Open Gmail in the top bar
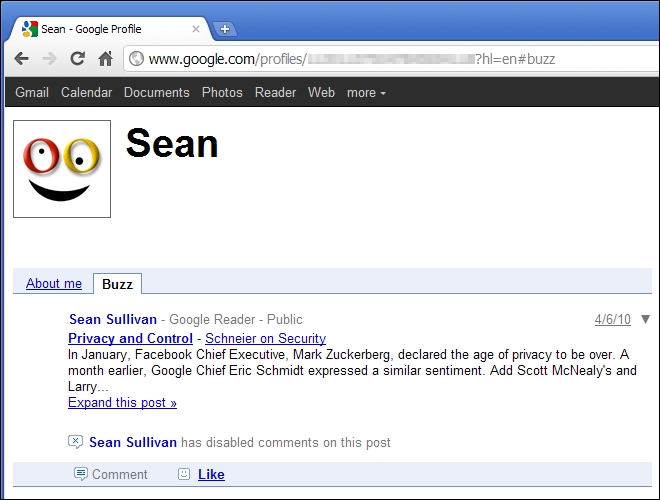Viewport: 660px width, 500px height. (32, 92)
